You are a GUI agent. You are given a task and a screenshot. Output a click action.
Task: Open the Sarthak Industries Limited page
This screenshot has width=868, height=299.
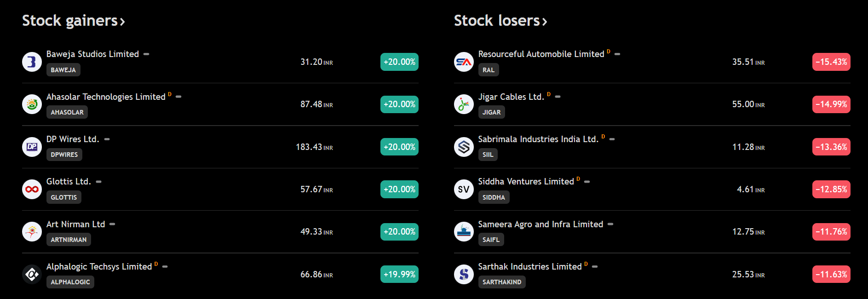pos(529,266)
